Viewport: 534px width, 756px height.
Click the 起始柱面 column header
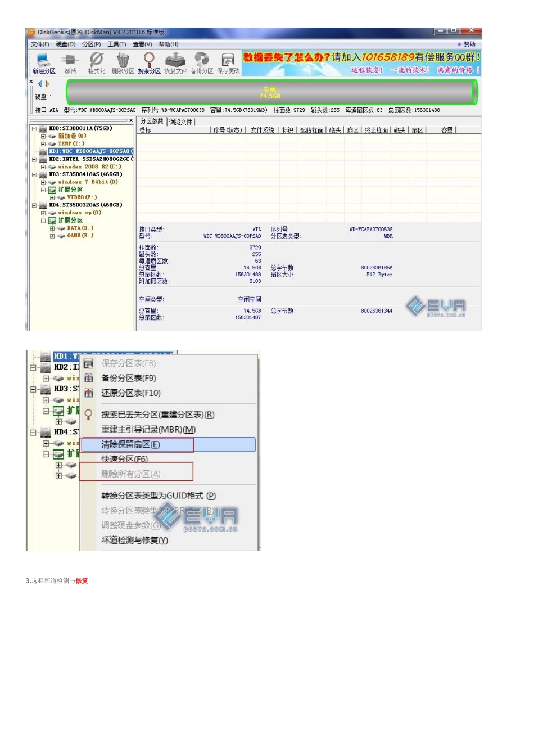(x=312, y=130)
